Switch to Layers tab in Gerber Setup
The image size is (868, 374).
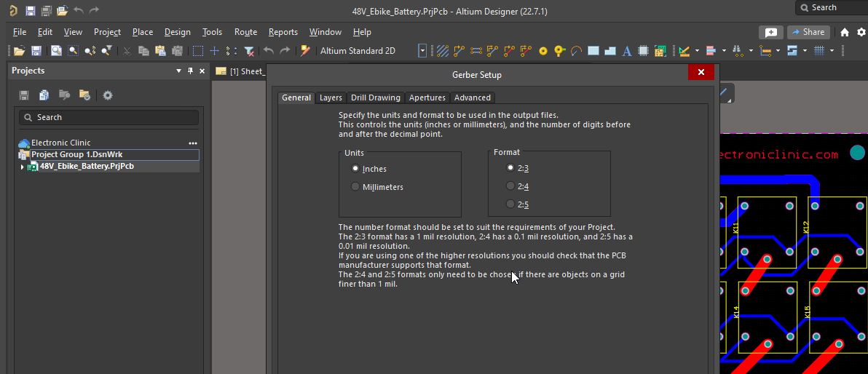331,98
